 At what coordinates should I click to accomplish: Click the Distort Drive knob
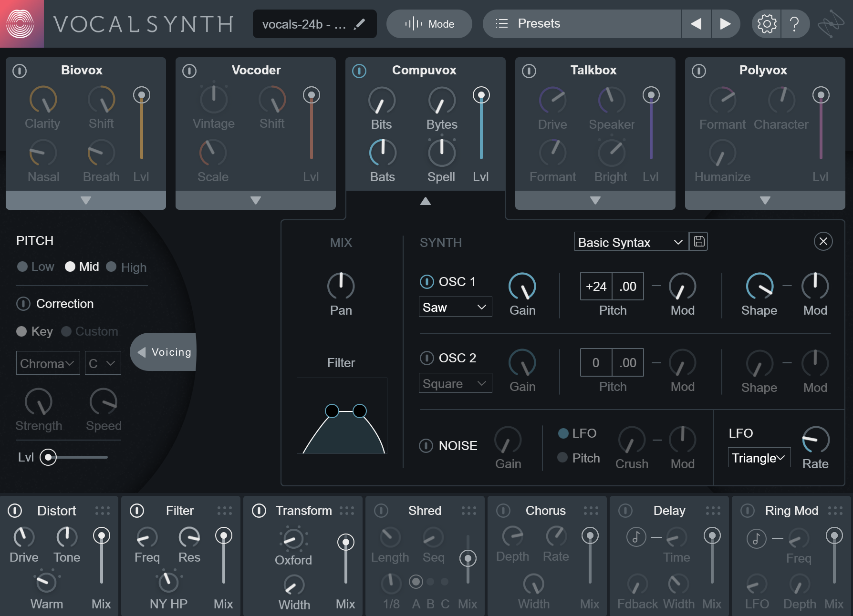pos(24,537)
